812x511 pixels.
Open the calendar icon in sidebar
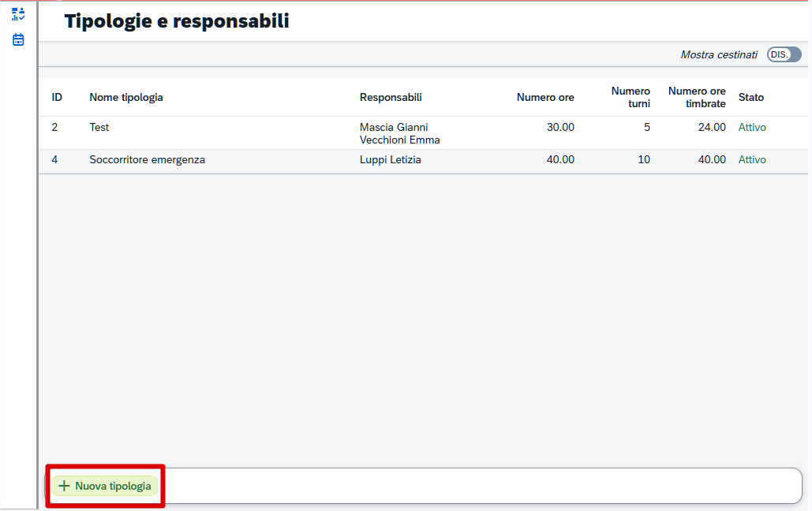tap(18, 39)
